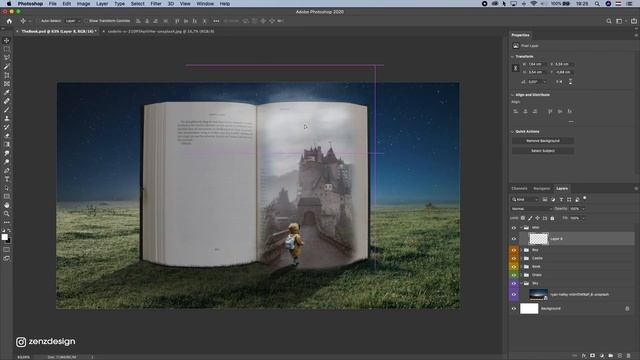This screenshot has width=640, height=360.
Task: Select the Move tool in the toolbox
Action: (7, 40)
